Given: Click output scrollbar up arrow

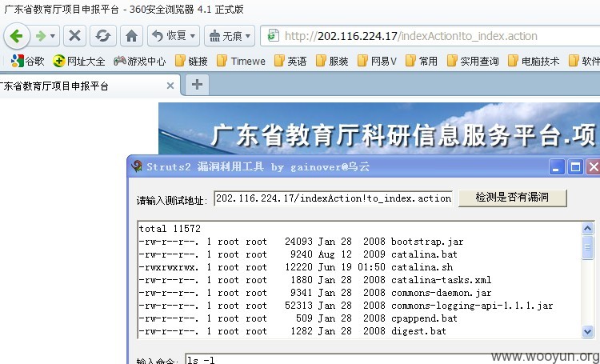Looking at the screenshot, I should pos(587,229).
